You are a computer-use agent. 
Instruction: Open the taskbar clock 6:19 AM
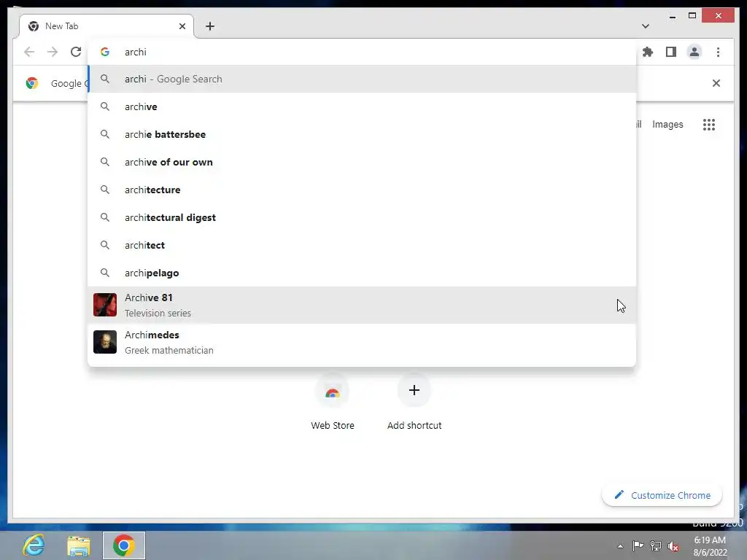pyautogui.click(x=710, y=546)
